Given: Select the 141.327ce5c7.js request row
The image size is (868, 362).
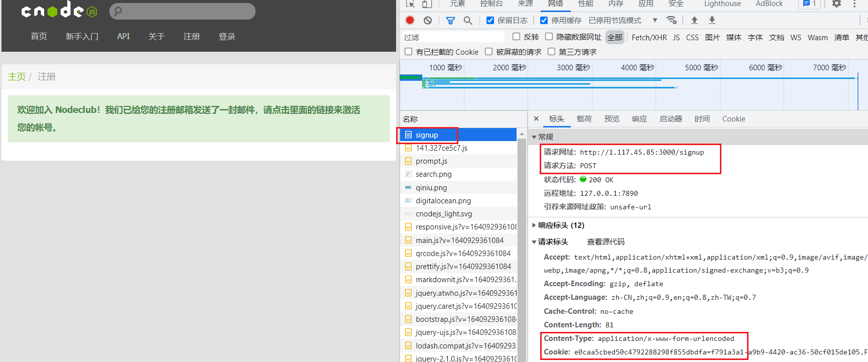Looking at the screenshot, I should click(458, 148).
